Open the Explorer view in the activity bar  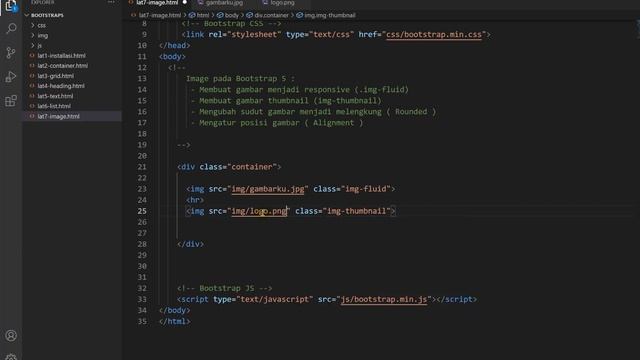(x=11, y=6)
